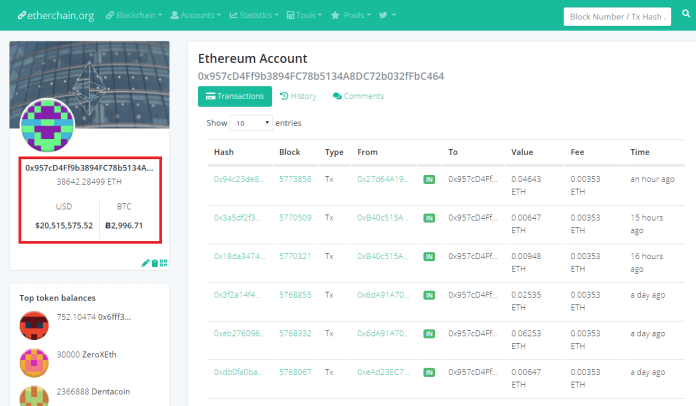The image size is (696, 406).
Task: Open block 5770509
Action: click(295, 218)
